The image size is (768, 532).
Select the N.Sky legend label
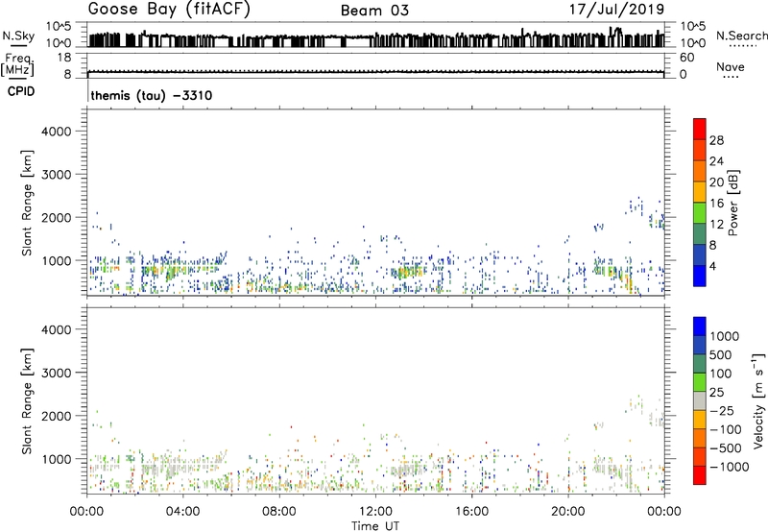(x=18, y=36)
